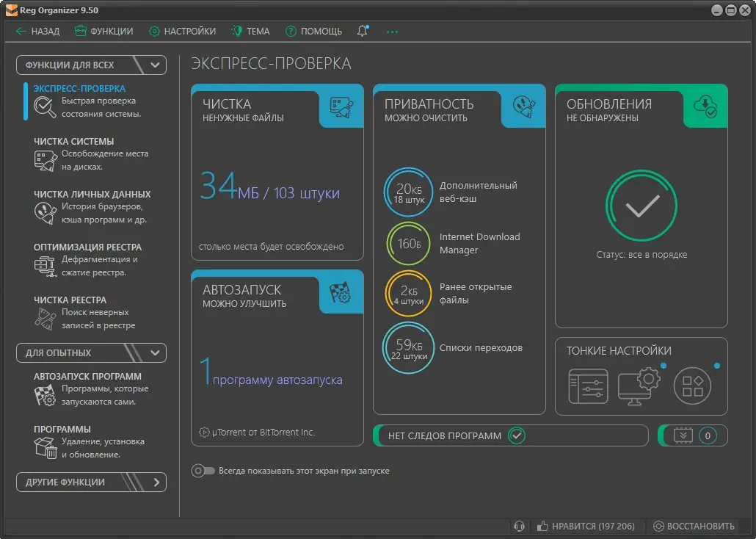Click the Экспресс-проверка magnifier icon in sidebar
Image resolution: width=756 pixels, height=539 pixels.
[45, 107]
